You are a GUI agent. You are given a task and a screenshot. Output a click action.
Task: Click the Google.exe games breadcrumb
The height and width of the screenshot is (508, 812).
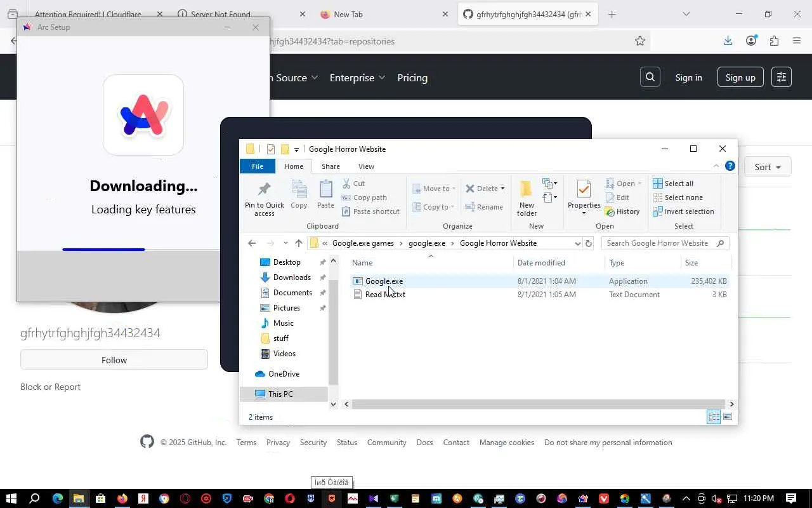(x=363, y=243)
